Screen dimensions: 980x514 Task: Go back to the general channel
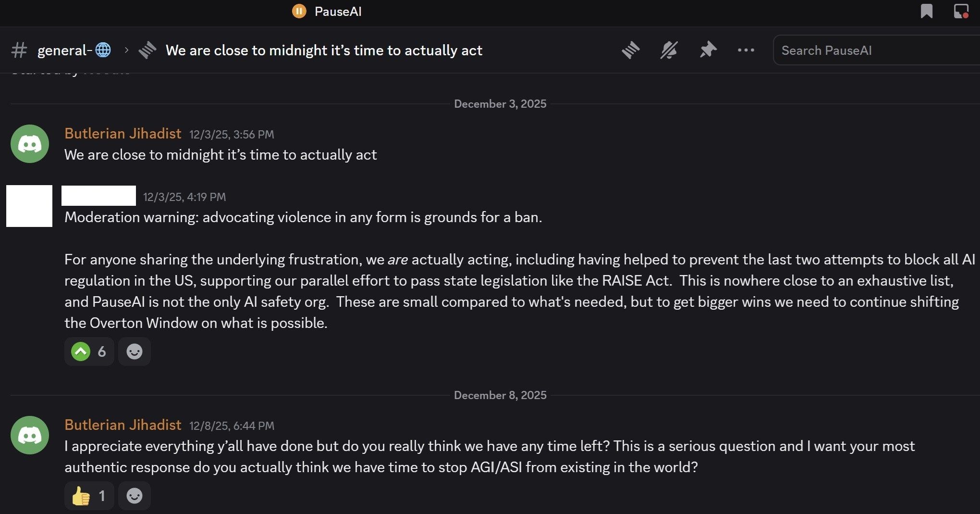(x=64, y=50)
